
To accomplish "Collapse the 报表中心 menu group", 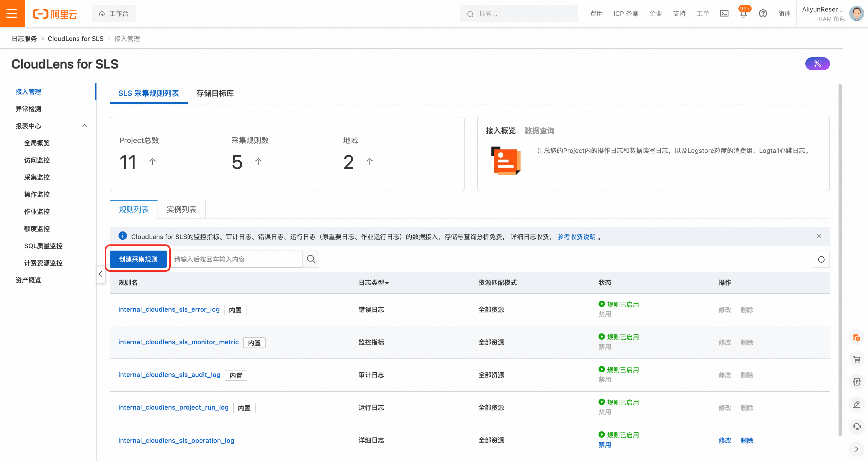I will point(85,126).
